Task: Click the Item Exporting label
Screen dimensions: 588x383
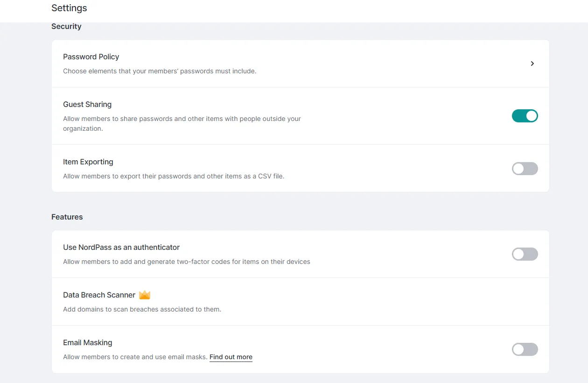Action: coord(88,162)
